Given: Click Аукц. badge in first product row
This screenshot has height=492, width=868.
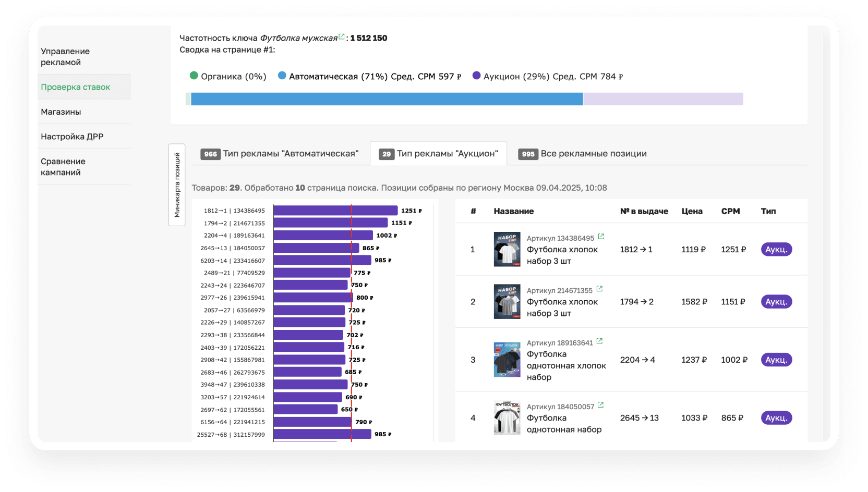Looking at the screenshot, I should (x=776, y=250).
